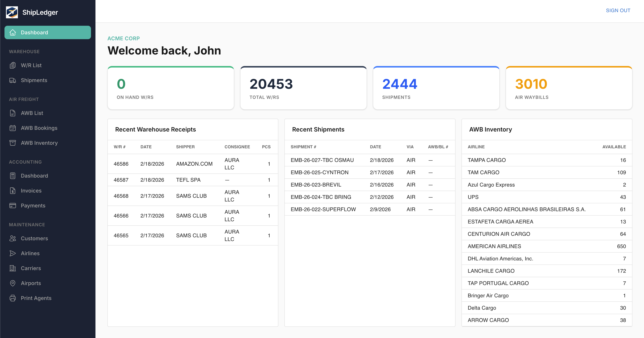Select the AWB Inventory box icon
This screenshot has height=338, width=644.
point(13,143)
